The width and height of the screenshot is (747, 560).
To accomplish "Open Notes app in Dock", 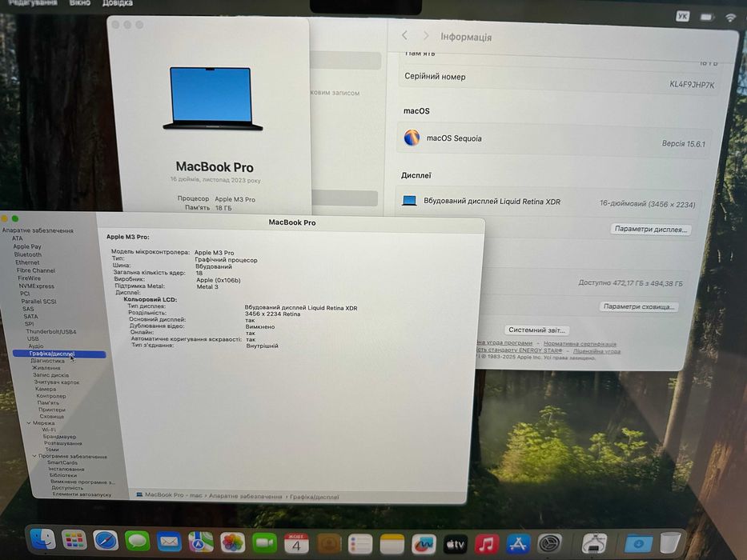I will point(392,544).
